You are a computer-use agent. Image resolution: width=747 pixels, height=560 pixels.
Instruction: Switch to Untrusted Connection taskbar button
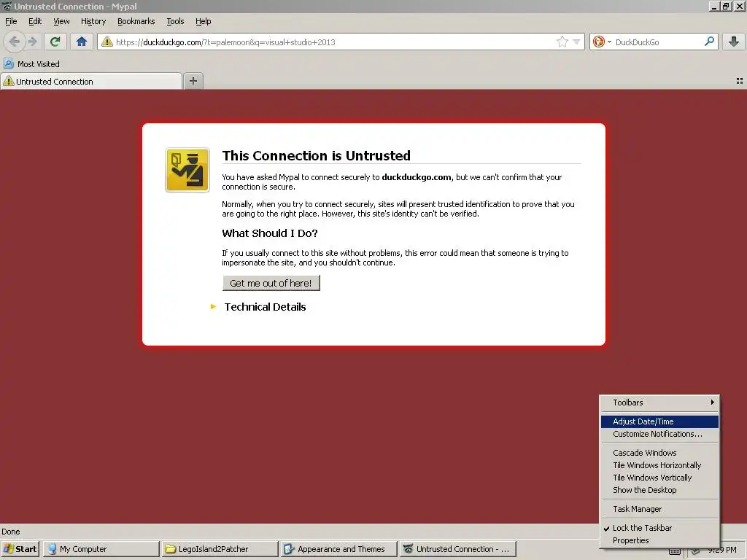(458, 549)
